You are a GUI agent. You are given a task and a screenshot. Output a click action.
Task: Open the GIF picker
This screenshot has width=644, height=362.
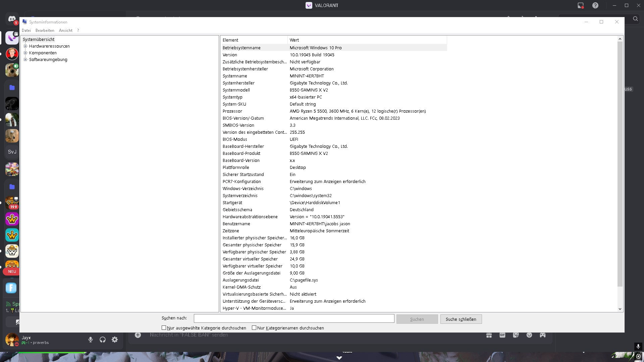[x=502, y=335]
